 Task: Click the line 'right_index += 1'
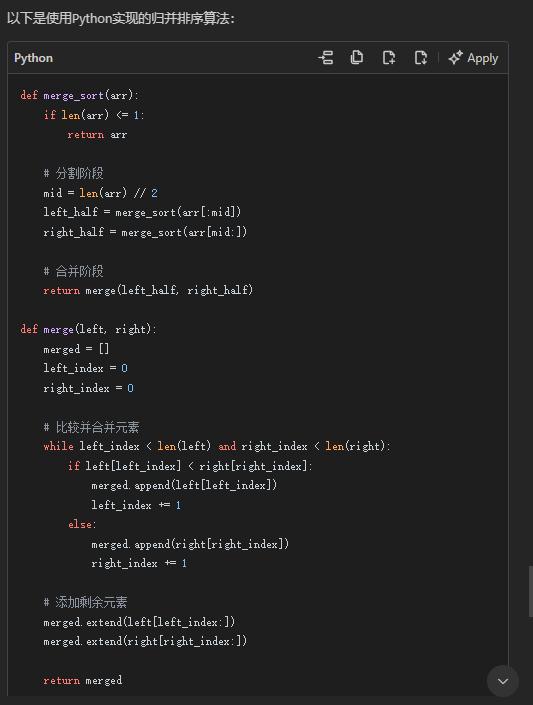[139, 563]
